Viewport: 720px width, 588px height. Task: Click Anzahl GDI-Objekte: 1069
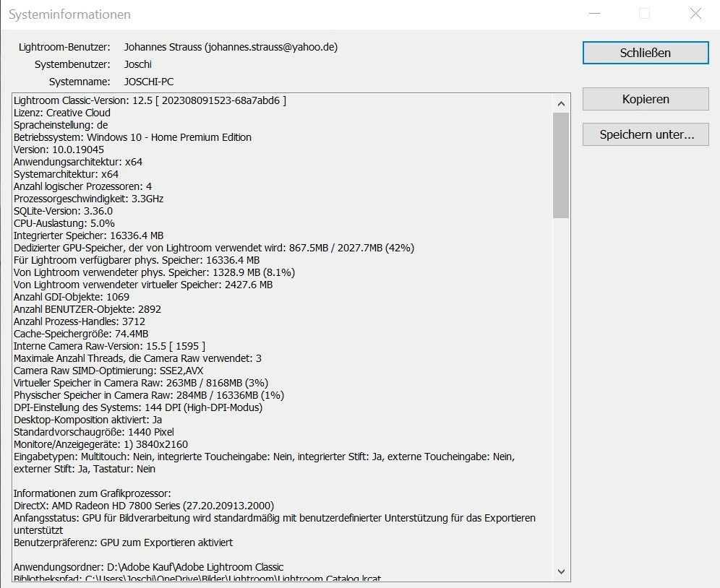click(72, 297)
